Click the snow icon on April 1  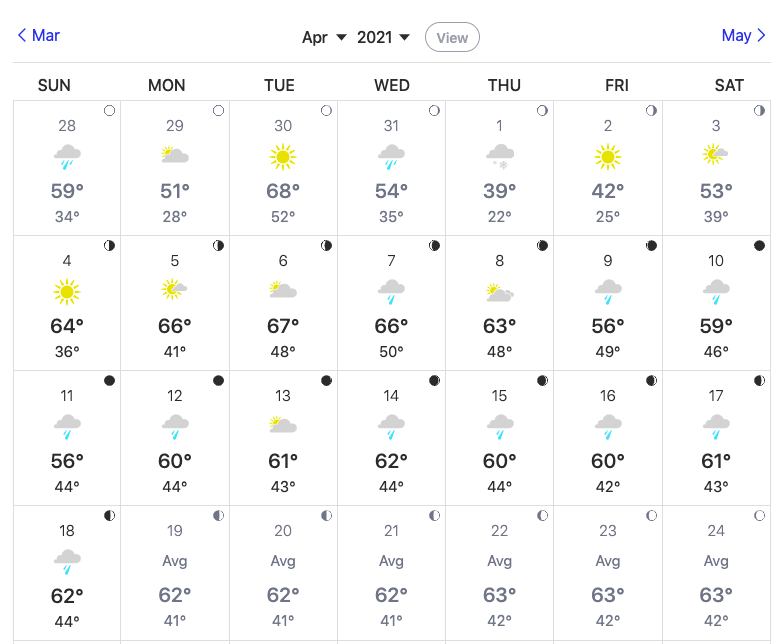click(499, 156)
